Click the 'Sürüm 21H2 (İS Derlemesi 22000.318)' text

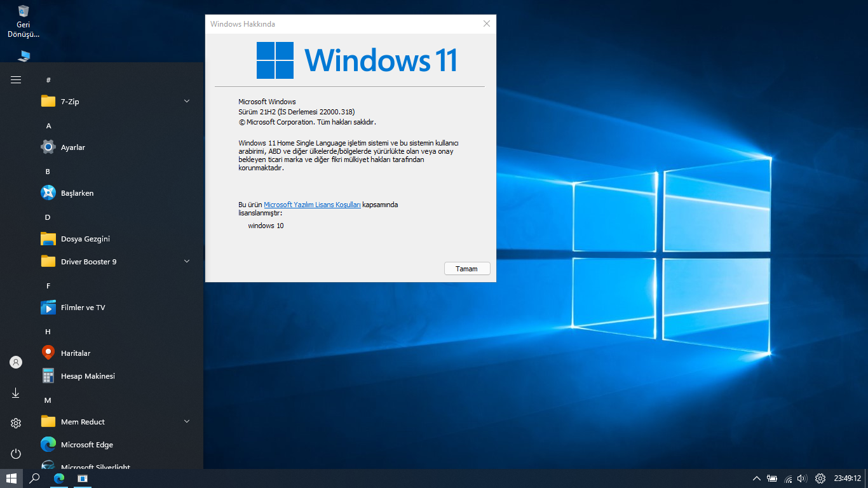(296, 112)
